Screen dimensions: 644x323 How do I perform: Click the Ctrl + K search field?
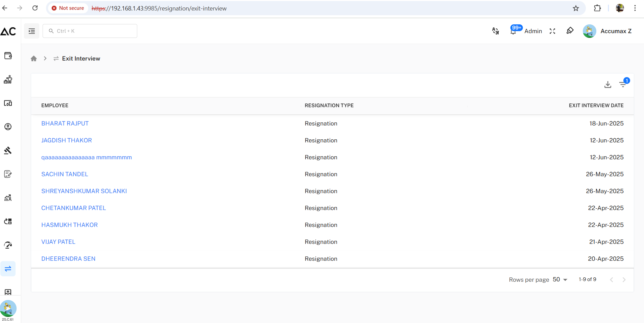click(90, 31)
